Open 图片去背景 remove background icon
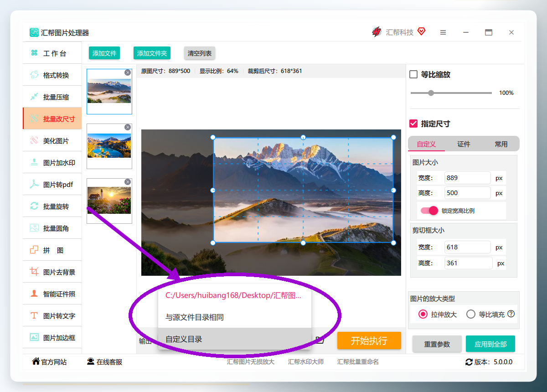Viewport: 547px width, 392px height. (x=34, y=272)
